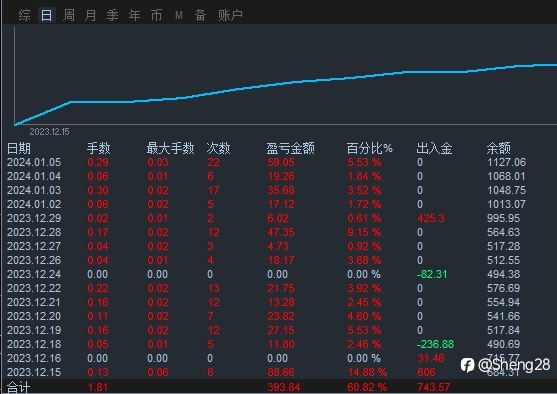Click the 手数 column header
This screenshot has height=394, width=557.
(99, 148)
